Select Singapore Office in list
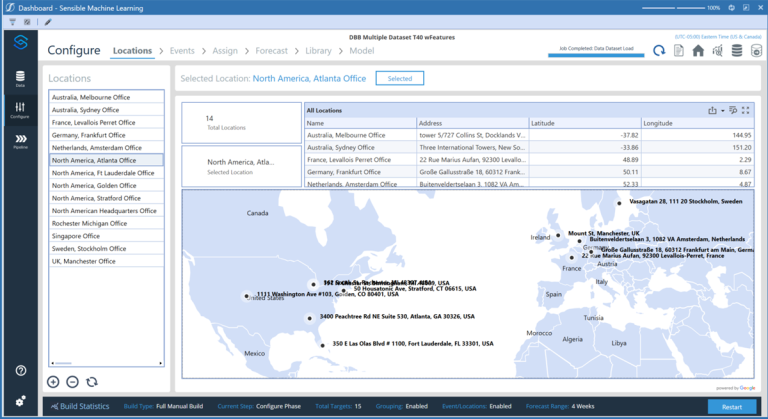The height and width of the screenshot is (419, 768). coord(106,236)
